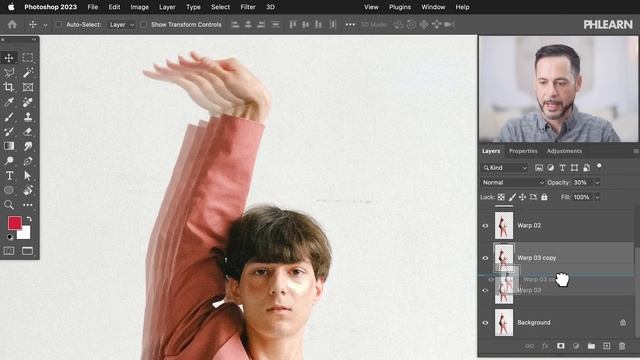
Task: Select the Magic Wand tool
Action: pyautogui.click(x=28, y=73)
